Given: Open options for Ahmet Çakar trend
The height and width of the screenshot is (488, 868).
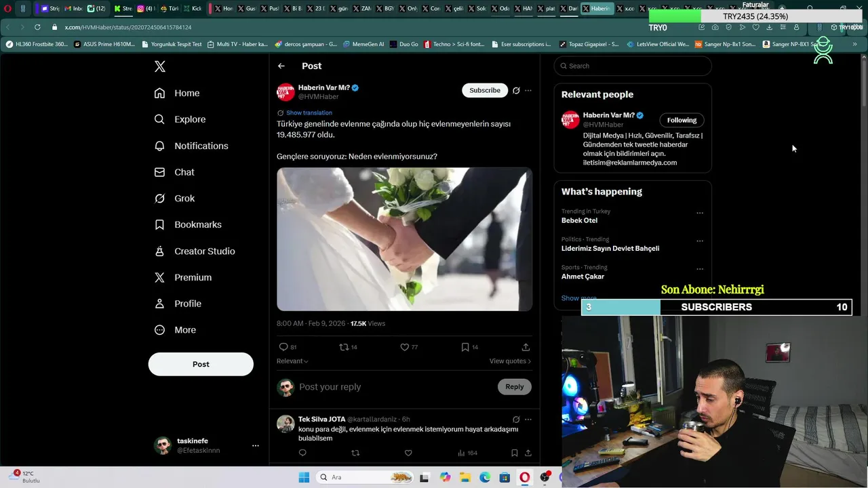Looking at the screenshot, I should tap(700, 269).
